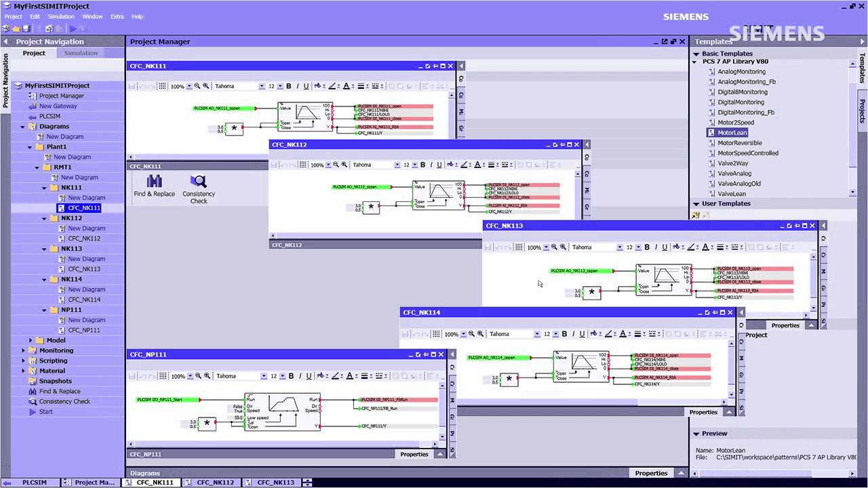868x488 pixels.
Task: Toggle bold in CFC_NK112 toolbar
Action: 422,165
